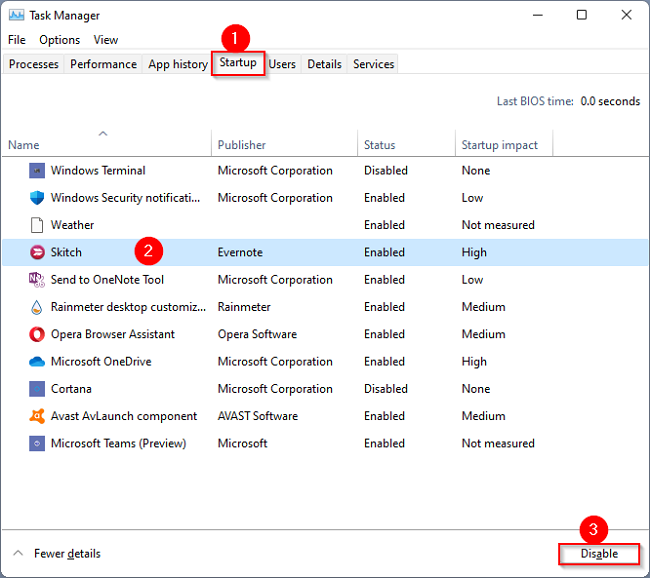650x578 pixels.
Task: Click the Weather blank file icon
Action: 37,225
